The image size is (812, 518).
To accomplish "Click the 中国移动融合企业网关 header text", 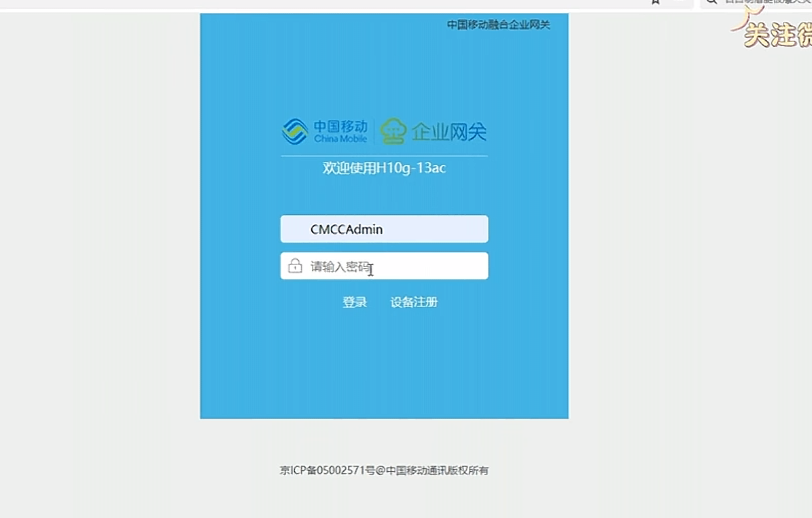I will tap(498, 24).
